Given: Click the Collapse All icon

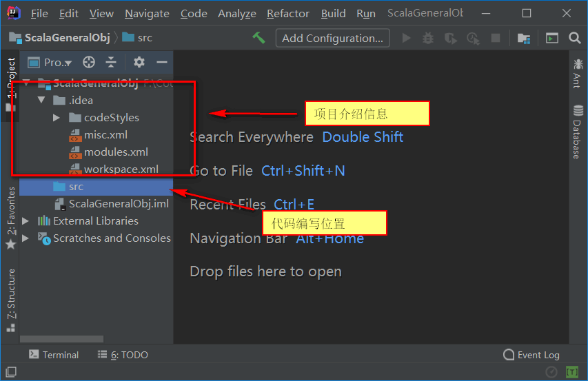Looking at the screenshot, I should point(111,62).
